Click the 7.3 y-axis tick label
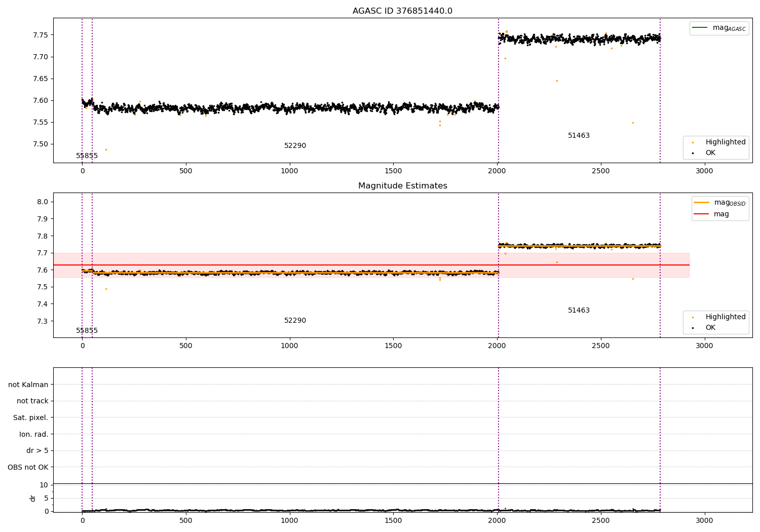Image resolution: width=760 pixels, height=532 pixels. pos(43,321)
